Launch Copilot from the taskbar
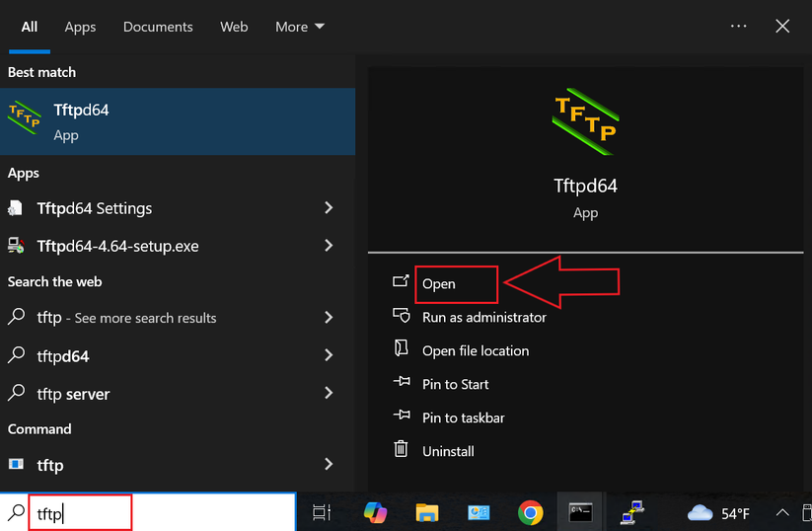This screenshot has height=531, width=812. (x=375, y=512)
